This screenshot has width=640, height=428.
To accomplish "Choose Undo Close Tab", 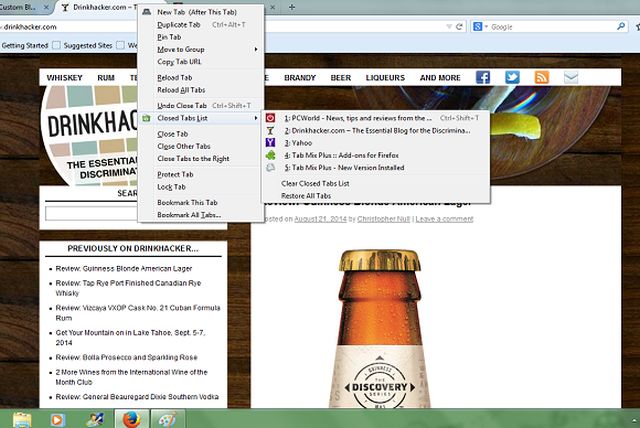I will pos(201,106).
